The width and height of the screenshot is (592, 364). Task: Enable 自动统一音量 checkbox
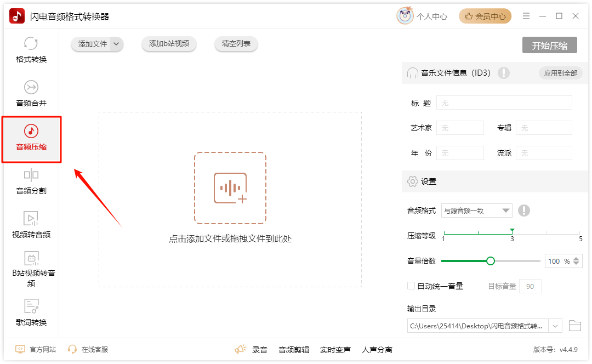coord(411,286)
